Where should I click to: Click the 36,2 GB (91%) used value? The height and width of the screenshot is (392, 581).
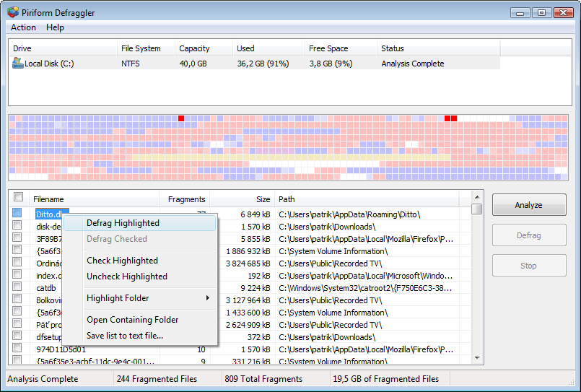(263, 64)
